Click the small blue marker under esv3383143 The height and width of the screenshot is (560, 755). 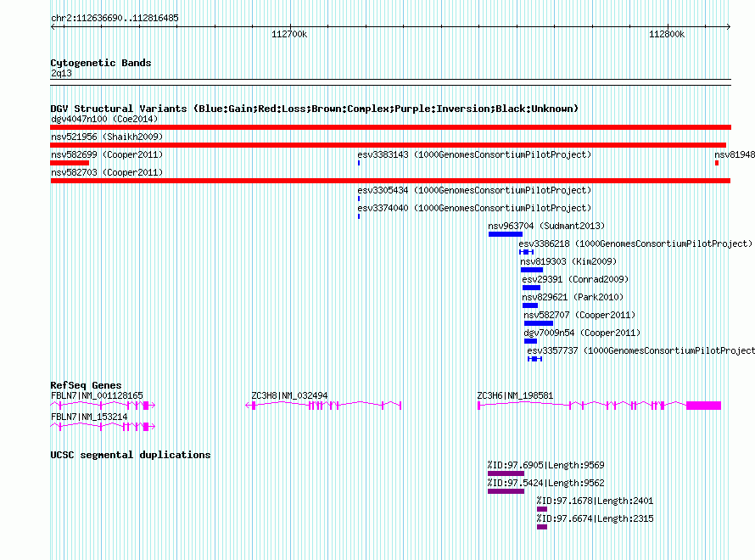[x=359, y=163]
